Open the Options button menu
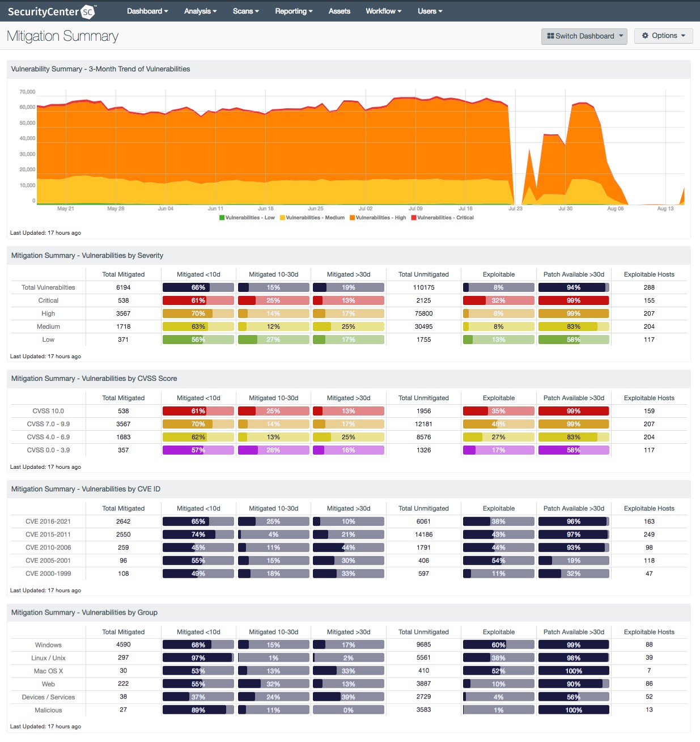The width and height of the screenshot is (700, 742). click(664, 36)
